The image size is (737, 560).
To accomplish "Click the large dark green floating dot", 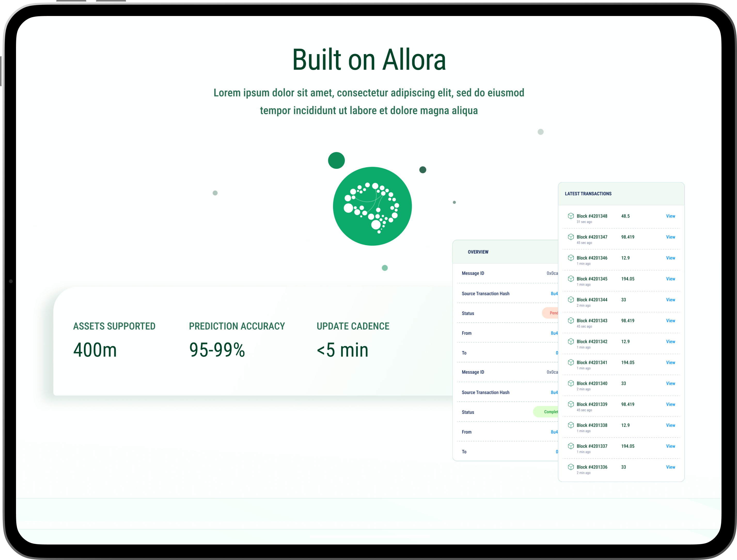I will pos(336,161).
